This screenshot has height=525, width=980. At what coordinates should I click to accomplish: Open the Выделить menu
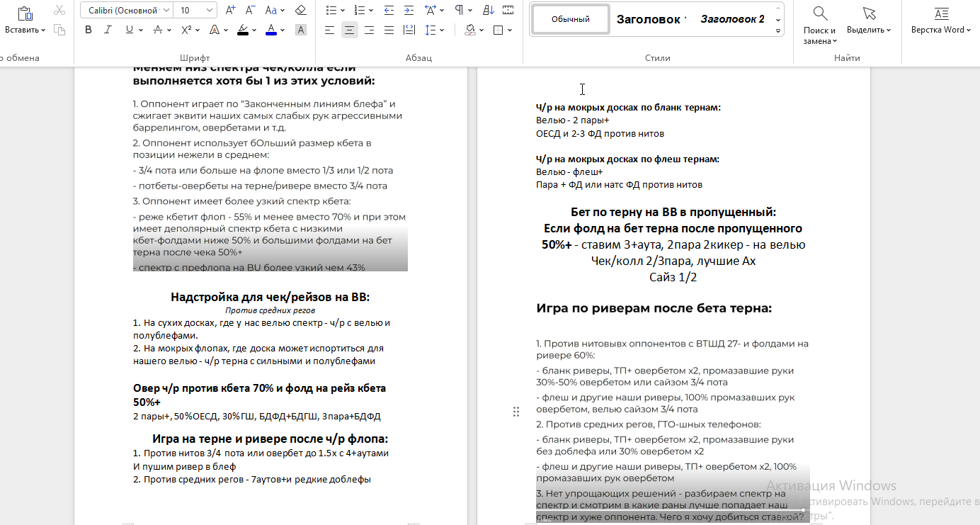(869, 30)
